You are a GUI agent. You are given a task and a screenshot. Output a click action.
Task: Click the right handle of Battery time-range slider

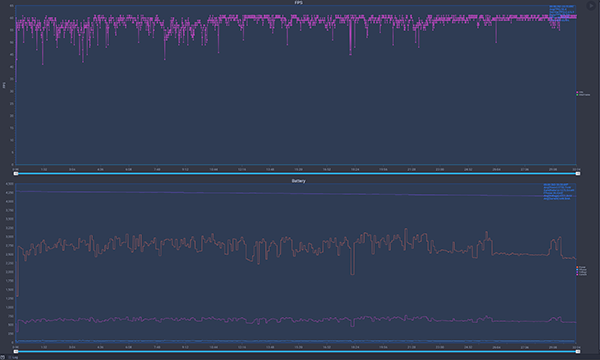point(578,351)
